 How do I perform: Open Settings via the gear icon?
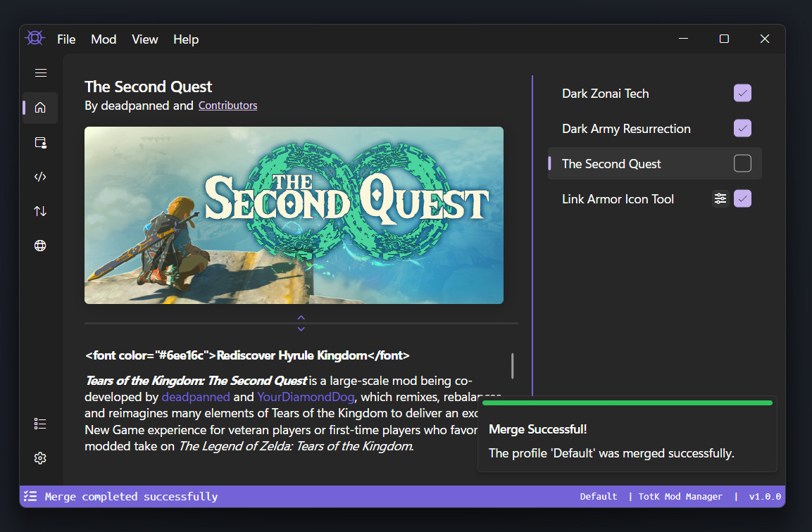[x=40, y=458]
